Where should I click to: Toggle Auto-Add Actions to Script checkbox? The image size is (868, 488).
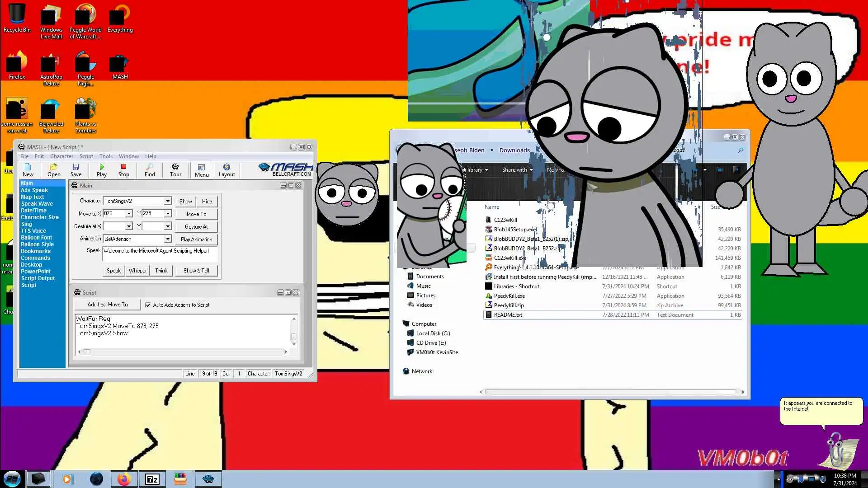(148, 305)
